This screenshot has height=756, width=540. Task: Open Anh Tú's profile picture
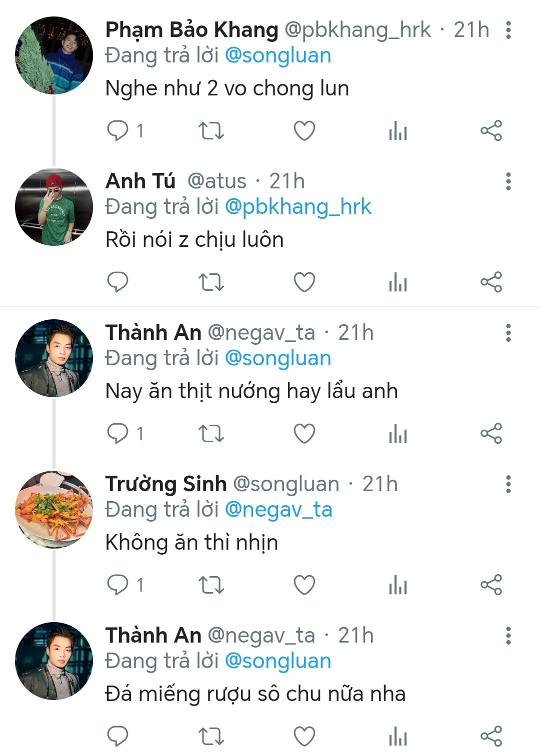(54, 207)
